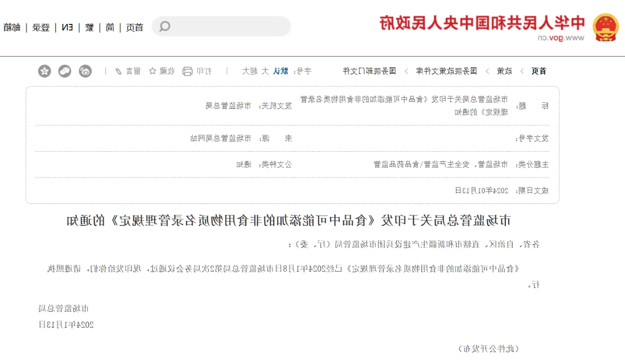
Task: Click the magnifier icon in the search box
Action: 165,26
